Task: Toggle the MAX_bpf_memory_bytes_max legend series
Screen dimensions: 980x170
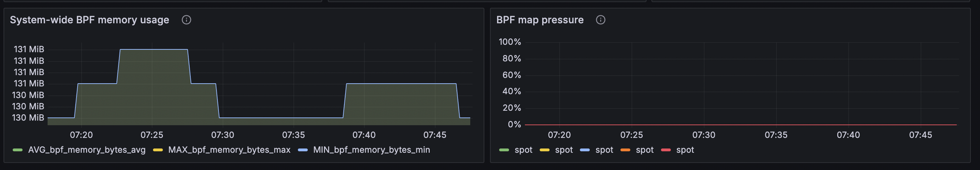Action: [x=229, y=150]
